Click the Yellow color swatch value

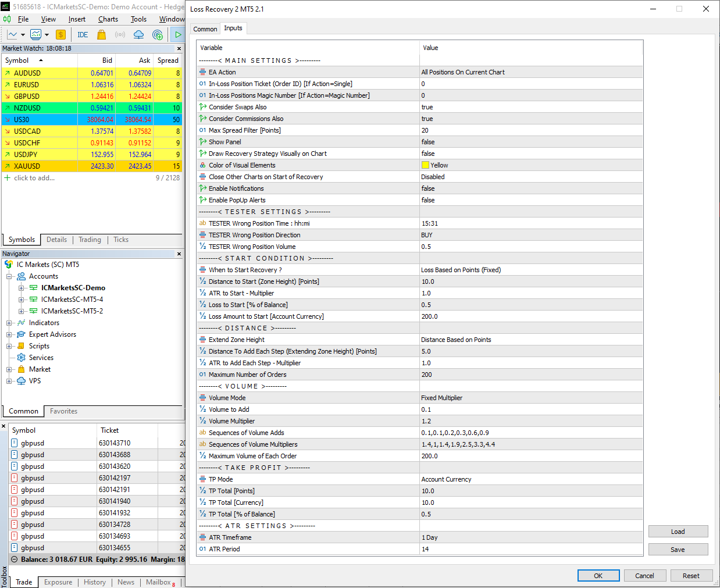click(x=425, y=165)
